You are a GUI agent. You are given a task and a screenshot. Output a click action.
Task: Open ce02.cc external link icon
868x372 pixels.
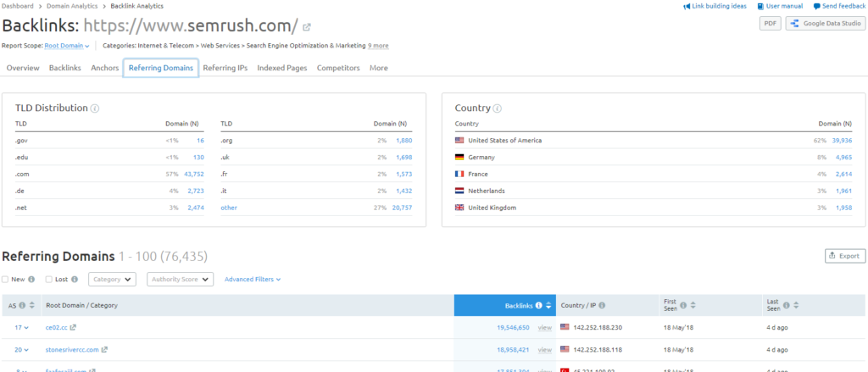pyautogui.click(x=73, y=327)
